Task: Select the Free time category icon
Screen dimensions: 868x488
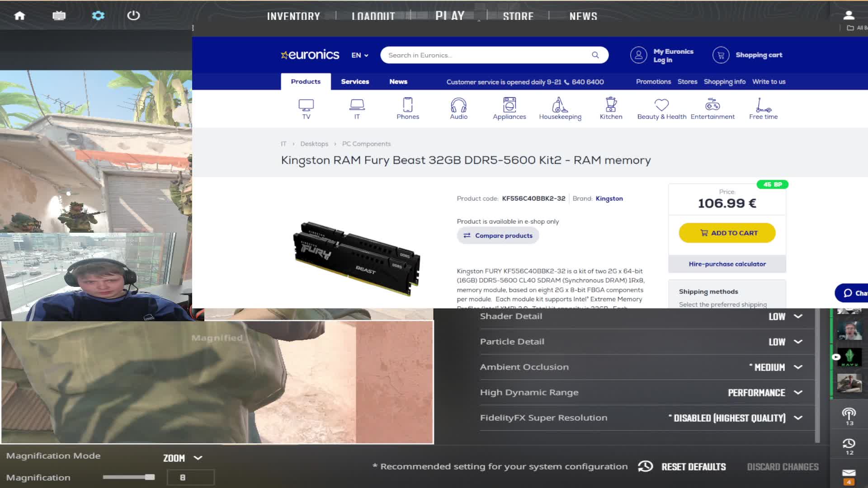Action: 763,105
